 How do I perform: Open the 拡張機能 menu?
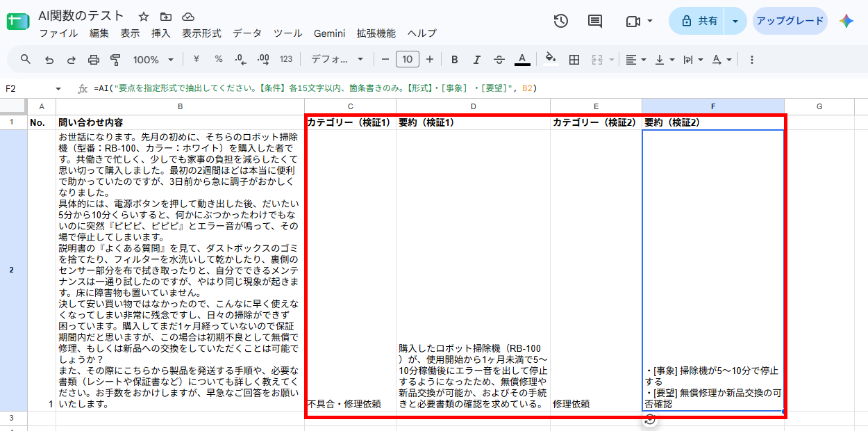point(376,33)
